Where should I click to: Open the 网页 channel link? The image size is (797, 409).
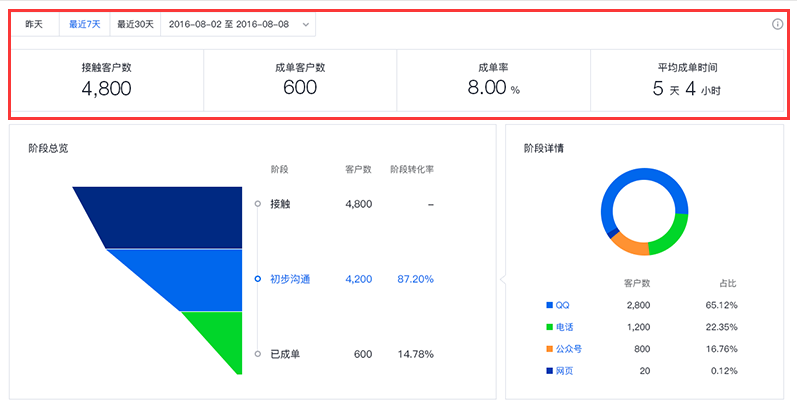tap(565, 371)
